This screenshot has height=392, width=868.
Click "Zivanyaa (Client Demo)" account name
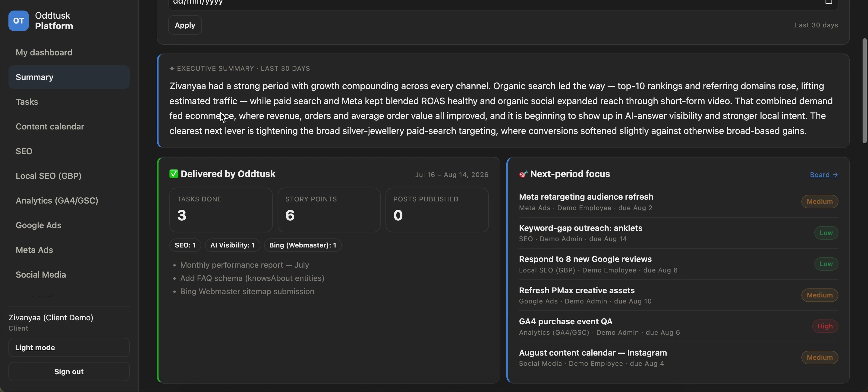[51, 318]
